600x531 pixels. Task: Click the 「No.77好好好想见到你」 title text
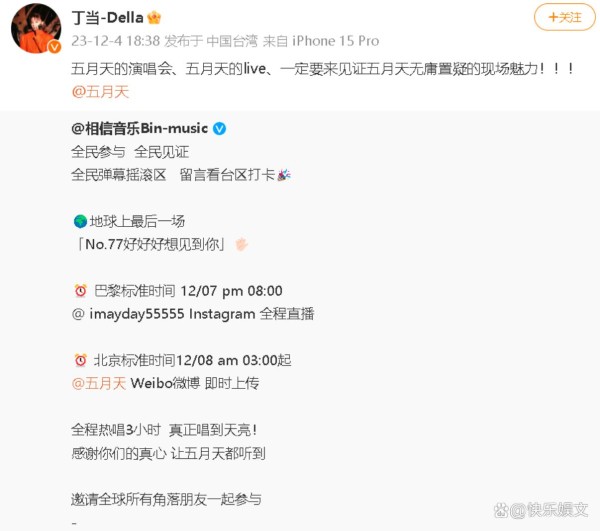pyautogui.click(x=151, y=244)
